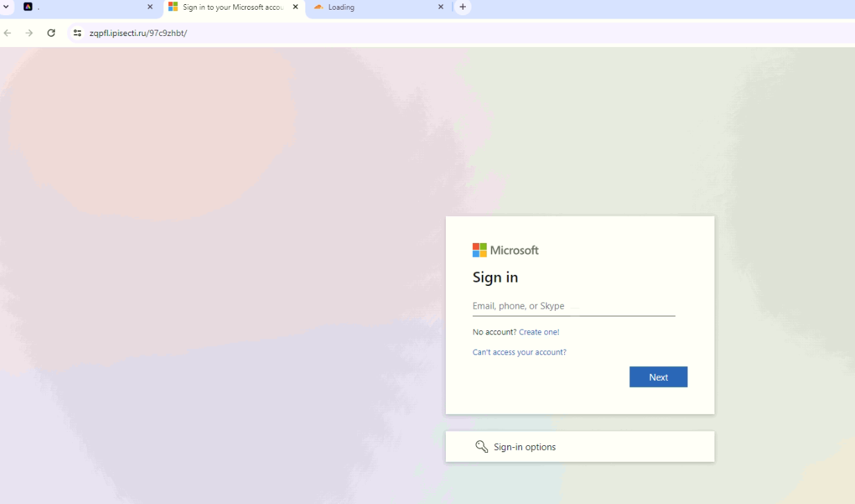This screenshot has width=855, height=504.
Task: Open a new tab with plus button
Action: point(462,7)
